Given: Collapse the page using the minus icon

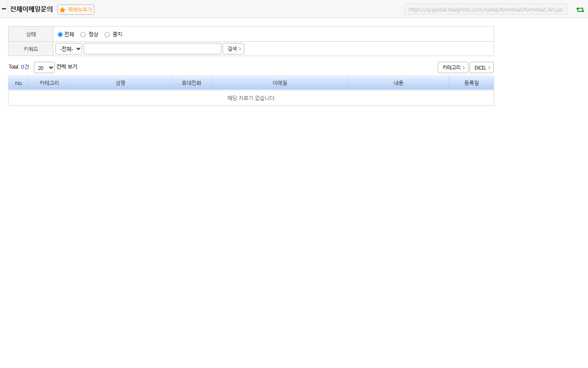Looking at the screenshot, I should 4,9.
